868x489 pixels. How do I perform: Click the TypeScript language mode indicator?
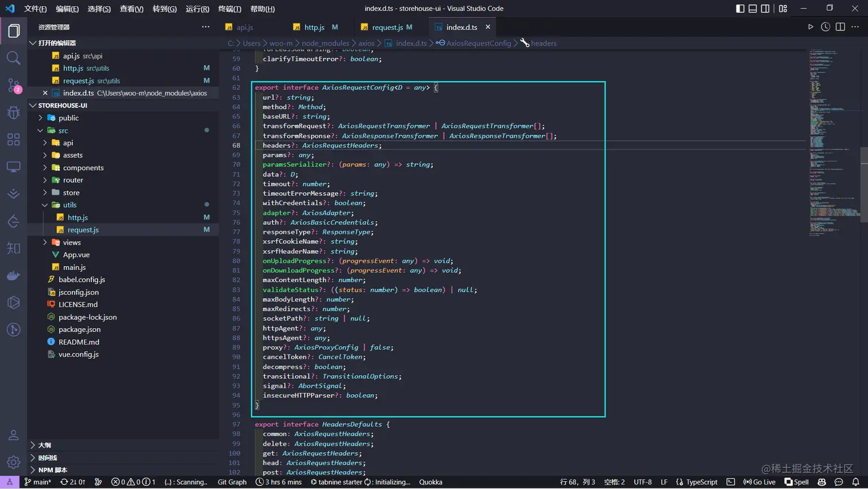[701, 482]
